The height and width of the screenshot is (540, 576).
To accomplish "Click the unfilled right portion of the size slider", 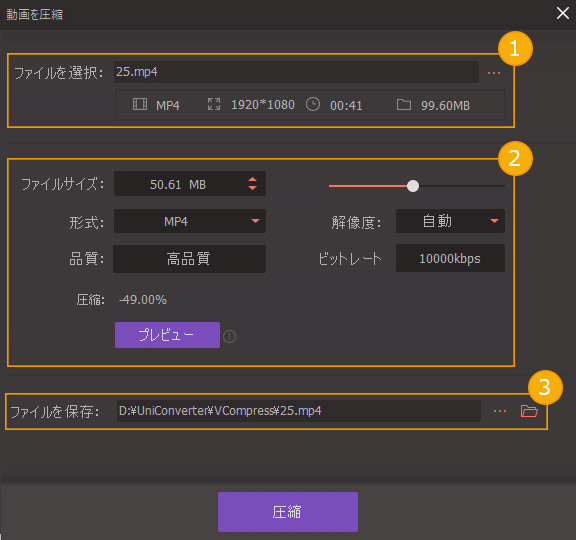I will (x=462, y=186).
